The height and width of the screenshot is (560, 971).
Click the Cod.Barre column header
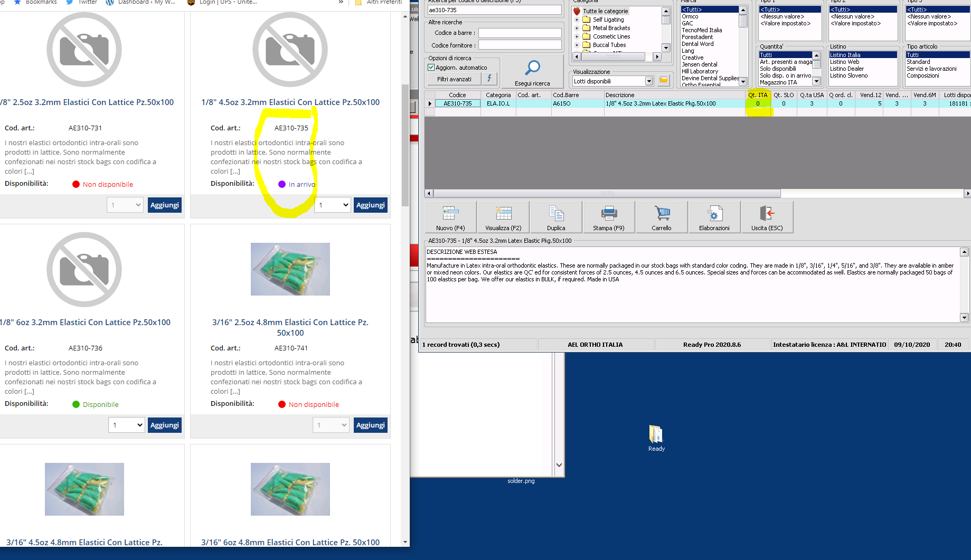click(578, 95)
